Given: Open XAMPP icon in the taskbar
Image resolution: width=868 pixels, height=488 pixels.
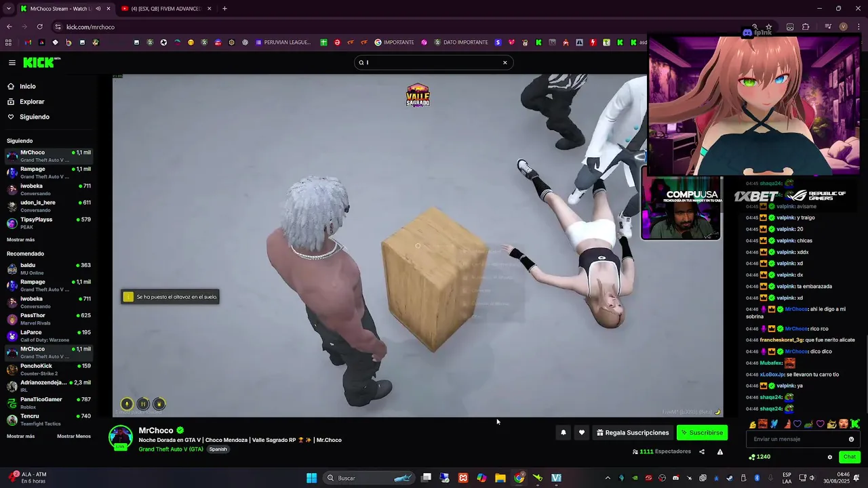Looking at the screenshot, I should coord(463,478).
